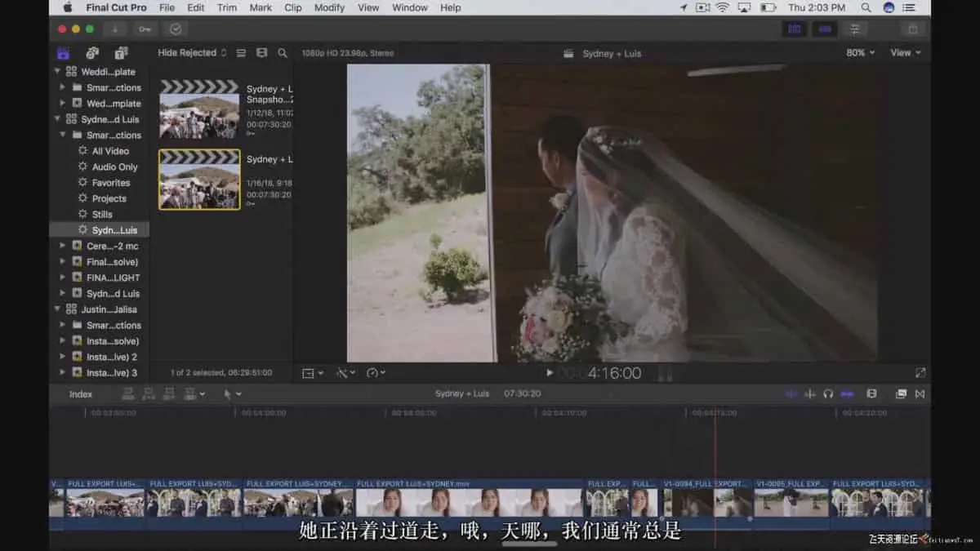Toggle solo headphones in timeline
The height and width of the screenshot is (551, 980).
(x=828, y=394)
